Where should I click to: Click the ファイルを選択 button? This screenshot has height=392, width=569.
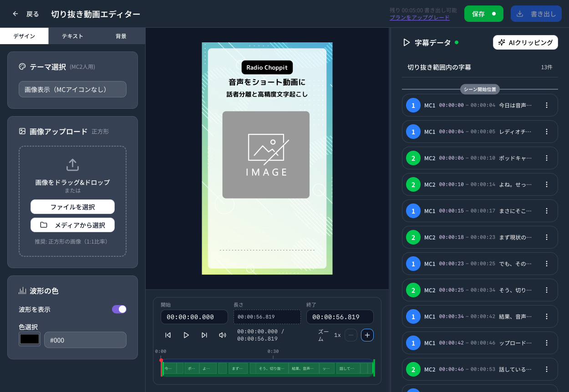72,207
